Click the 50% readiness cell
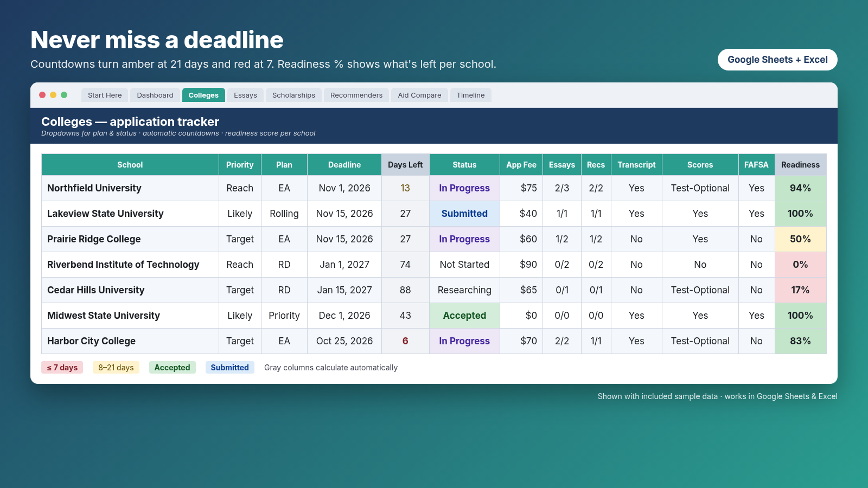 pyautogui.click(x=800, y=239)
